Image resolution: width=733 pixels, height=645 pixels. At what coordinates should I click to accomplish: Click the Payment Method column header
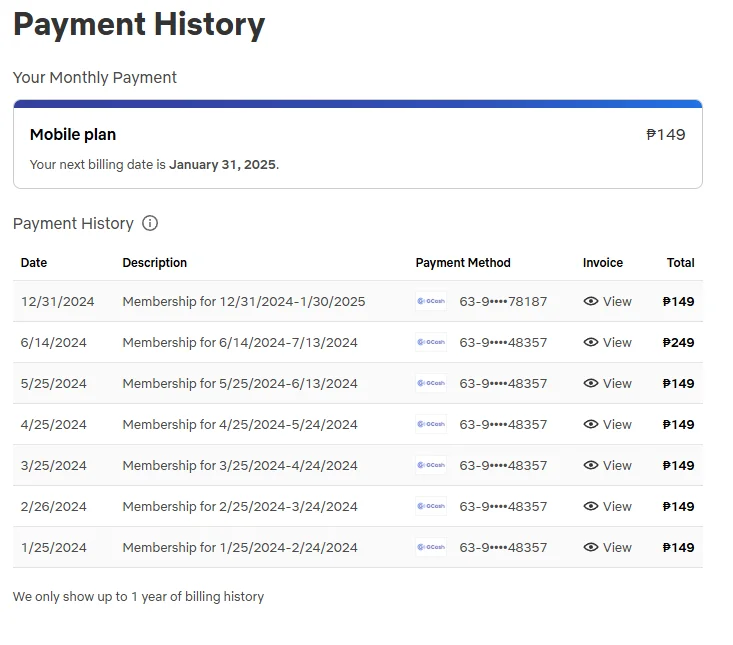pyautogui.click(x=463, y=263)
